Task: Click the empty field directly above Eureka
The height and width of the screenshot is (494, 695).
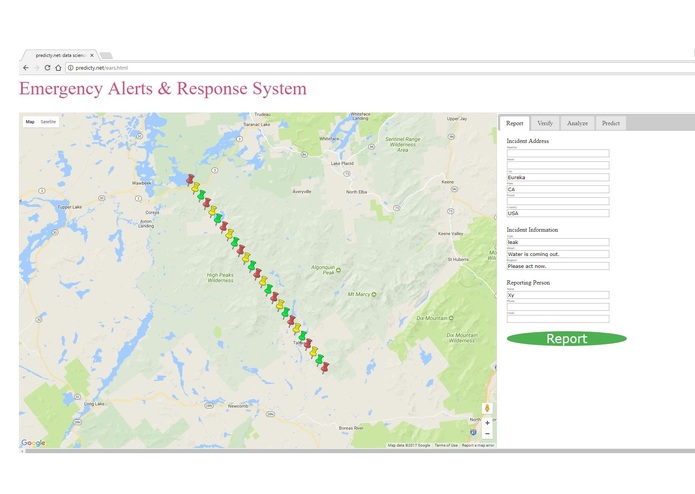Action: click(558, 165)
